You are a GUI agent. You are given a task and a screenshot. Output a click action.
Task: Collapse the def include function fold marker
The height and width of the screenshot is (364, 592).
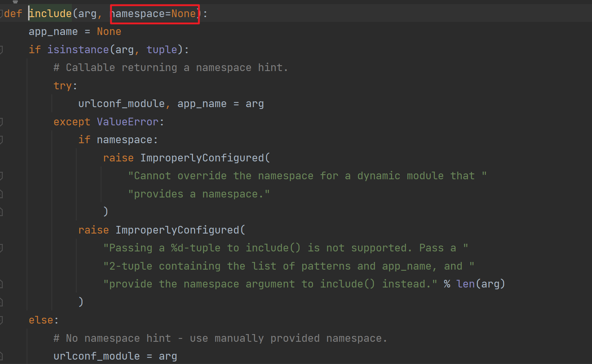(x=1, y=14)
